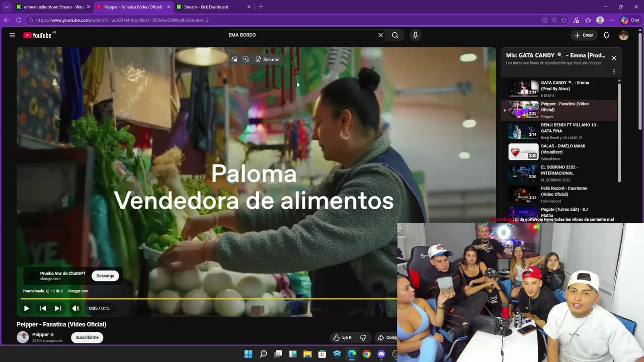The height and width of the screenshot is (362, 644).
Task: Click the zoom-out icon in address bar
Action: click(x=554, y=20)
